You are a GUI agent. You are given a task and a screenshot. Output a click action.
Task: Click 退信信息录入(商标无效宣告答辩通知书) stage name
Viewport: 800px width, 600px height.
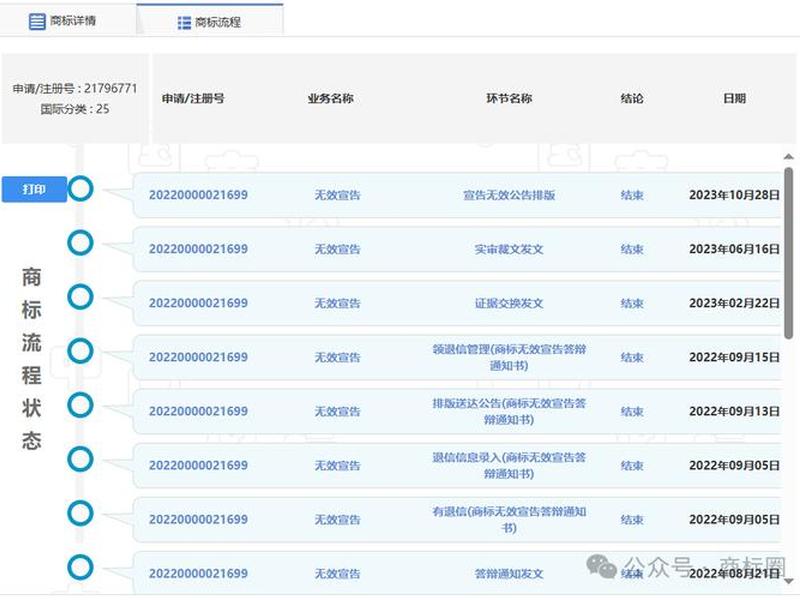(509, 465)
